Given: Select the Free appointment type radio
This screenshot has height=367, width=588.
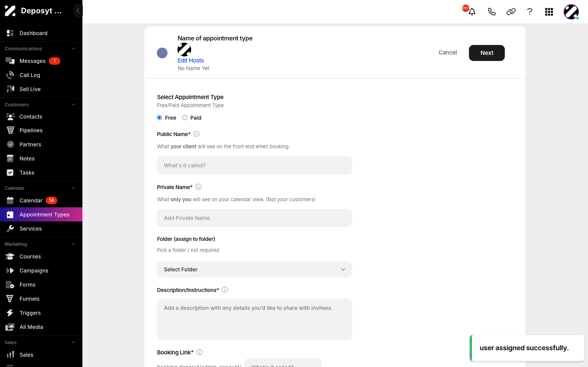Looking at the screenshot, I should point(159,118).
